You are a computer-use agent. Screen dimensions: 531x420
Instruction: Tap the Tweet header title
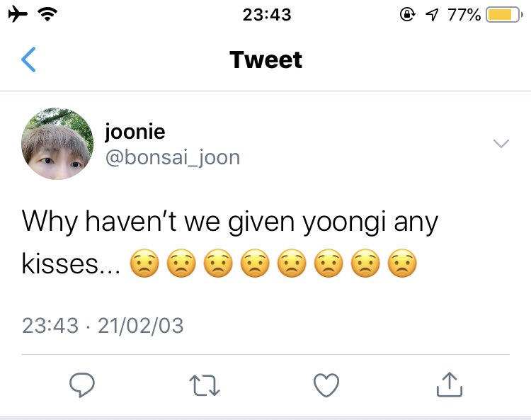coord(265,59)
